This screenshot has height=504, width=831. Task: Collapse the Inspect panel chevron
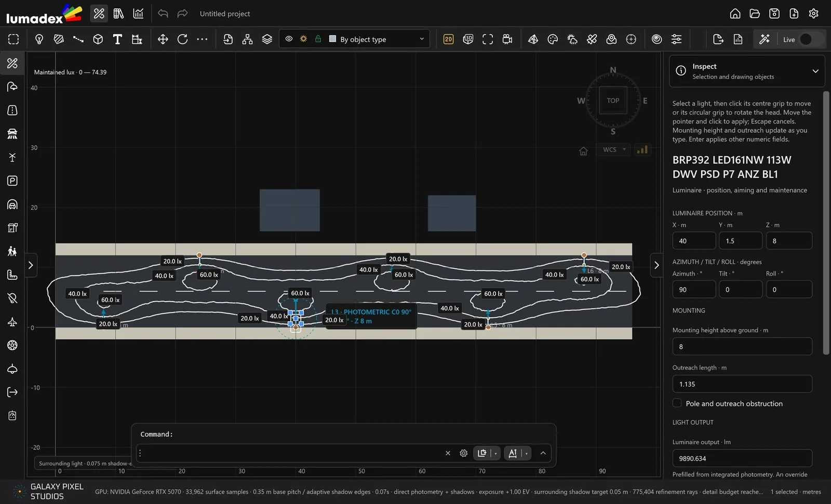815,71
